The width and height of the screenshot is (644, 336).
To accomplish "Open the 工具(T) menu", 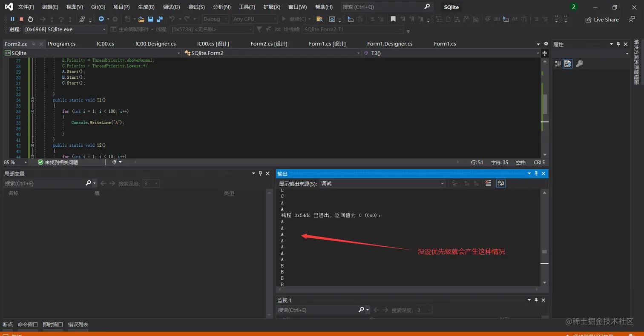I will coord(247,7).
